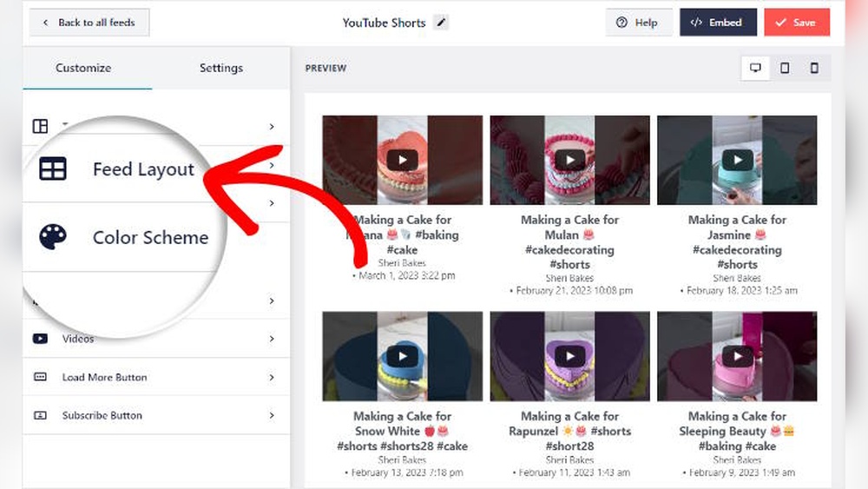Play the Making a Cake for Rapunzel video
This screenshot has height=489, width=868.
pyautogui.click(x=569, y=356)
